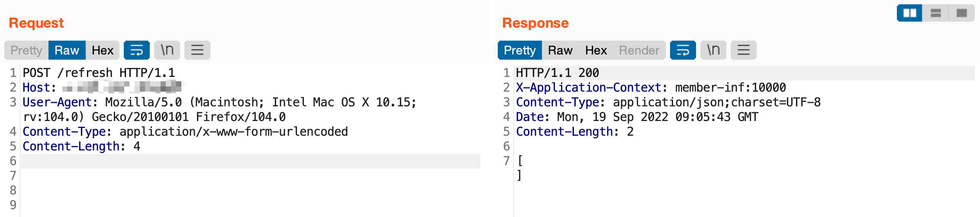Open the Response Render tab
Screen dimensions: 980x217
click(639, 50)
